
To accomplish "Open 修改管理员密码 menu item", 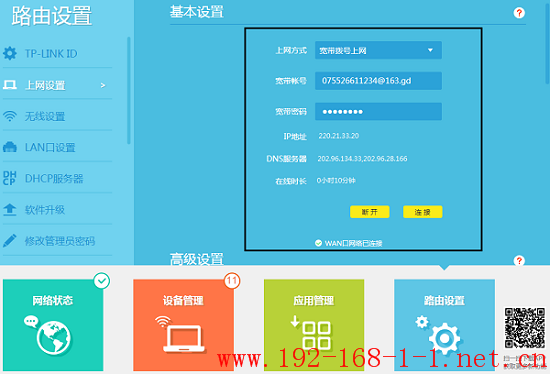I will (x=57, y=241).
